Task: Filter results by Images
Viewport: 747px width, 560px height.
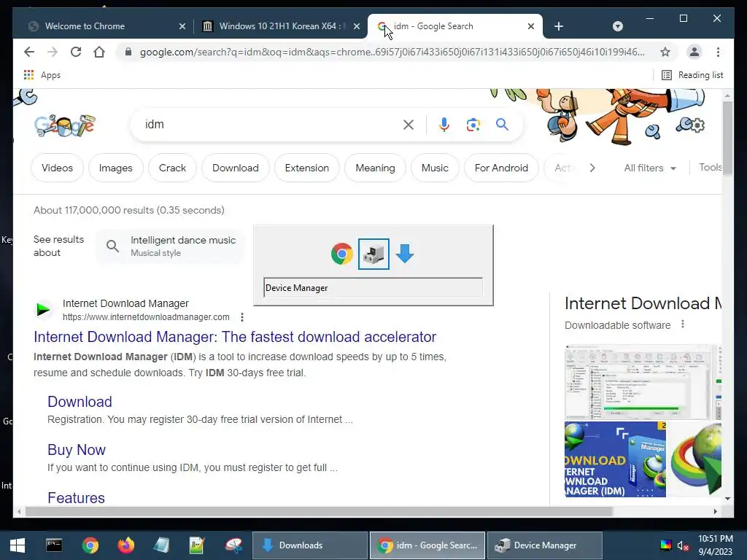Action: 116,168
